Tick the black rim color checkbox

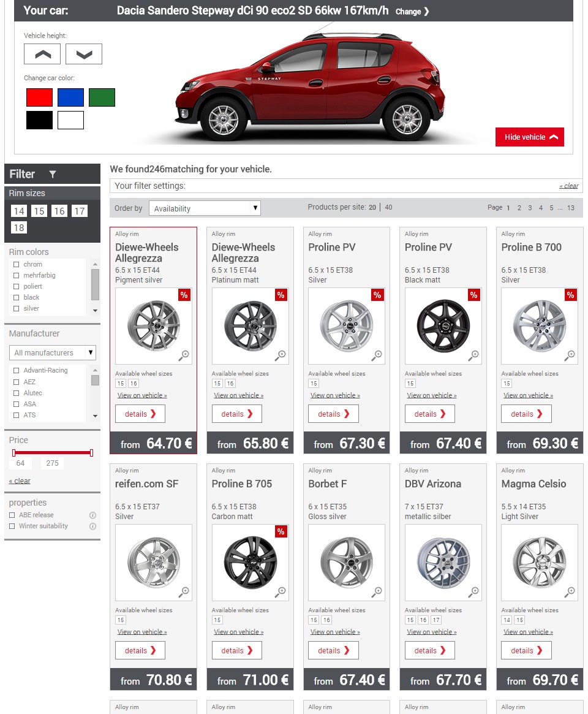tap(17, 297)
